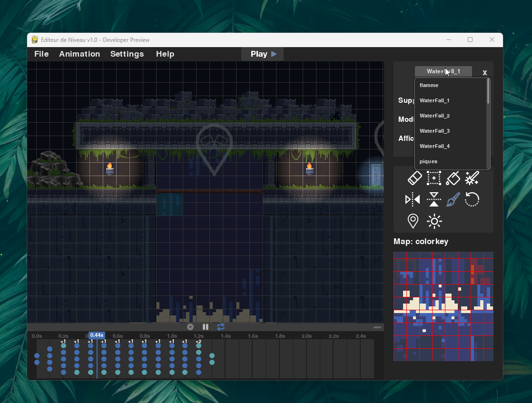Click the 0.44s playhead marker
This screenshot has height=403, width=532.
point(97,335)
